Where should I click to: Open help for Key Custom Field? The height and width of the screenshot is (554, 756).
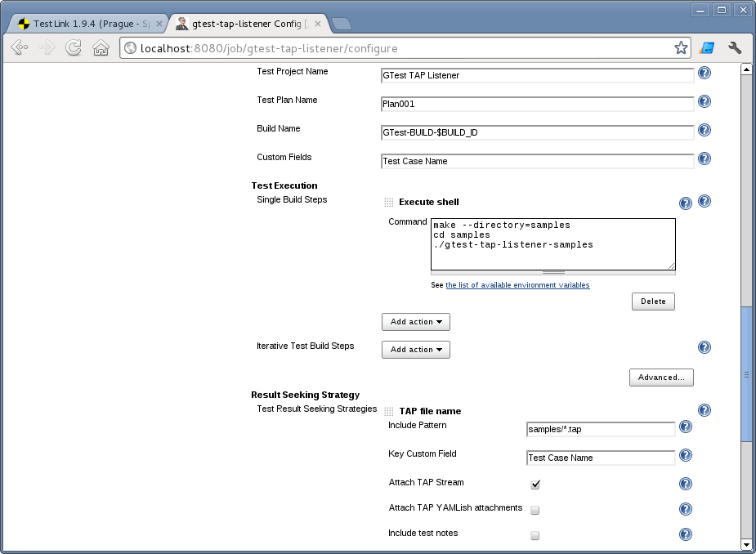686,455
